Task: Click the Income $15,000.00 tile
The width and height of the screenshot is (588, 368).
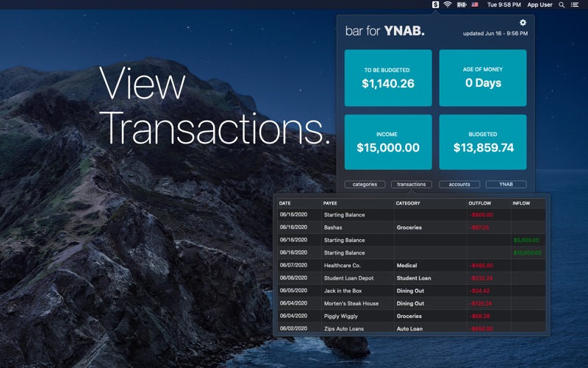Action: point(388,142)
